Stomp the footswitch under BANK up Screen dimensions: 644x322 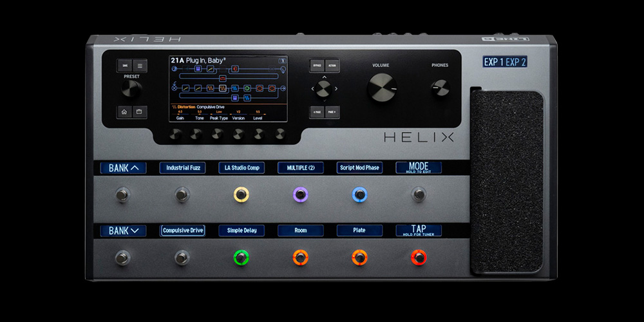(122, 194)
